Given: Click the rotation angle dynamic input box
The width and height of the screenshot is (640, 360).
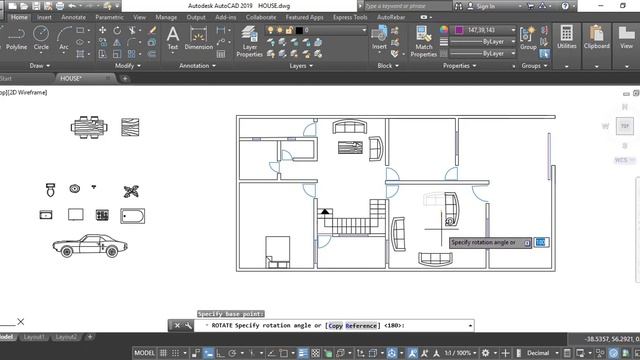Looking at the screenshot, I should (x=541, y=242).
